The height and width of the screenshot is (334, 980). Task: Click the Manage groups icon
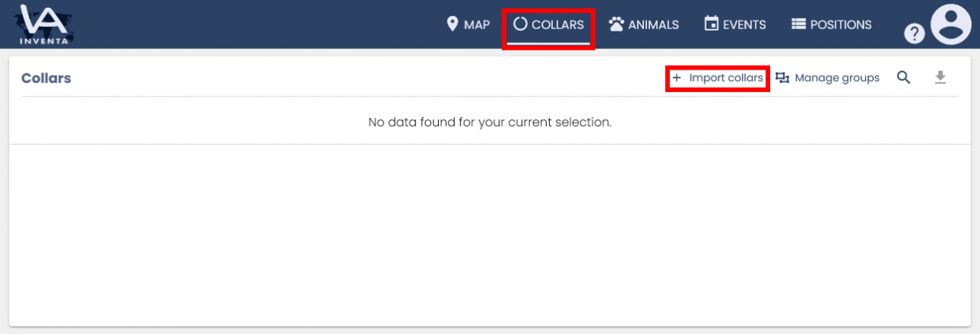782,78
